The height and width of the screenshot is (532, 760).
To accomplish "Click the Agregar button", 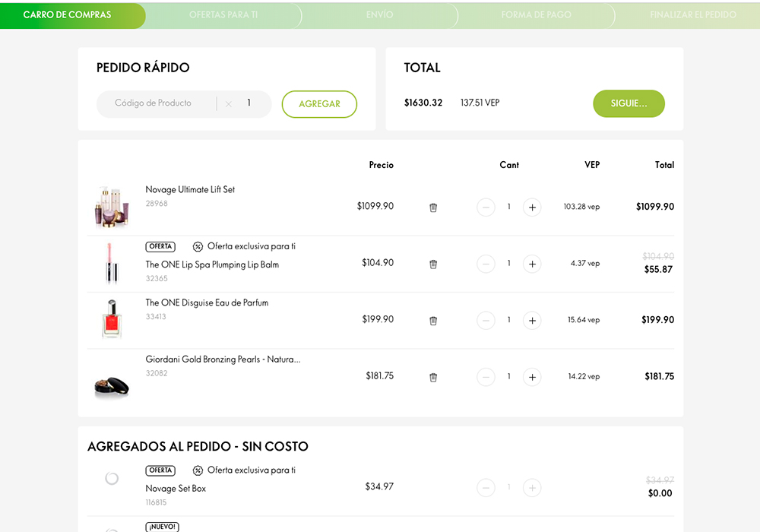I will [319, 104].
